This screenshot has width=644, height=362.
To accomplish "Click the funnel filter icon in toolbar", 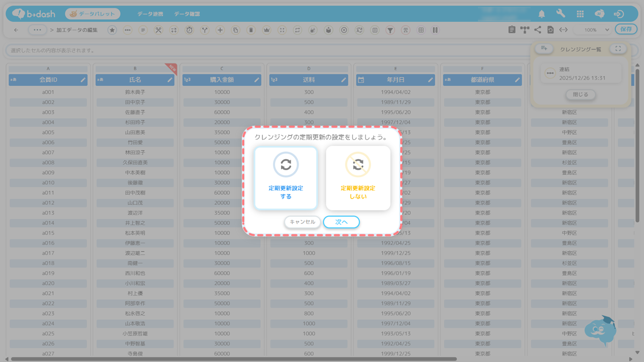I will click(390, 30).
